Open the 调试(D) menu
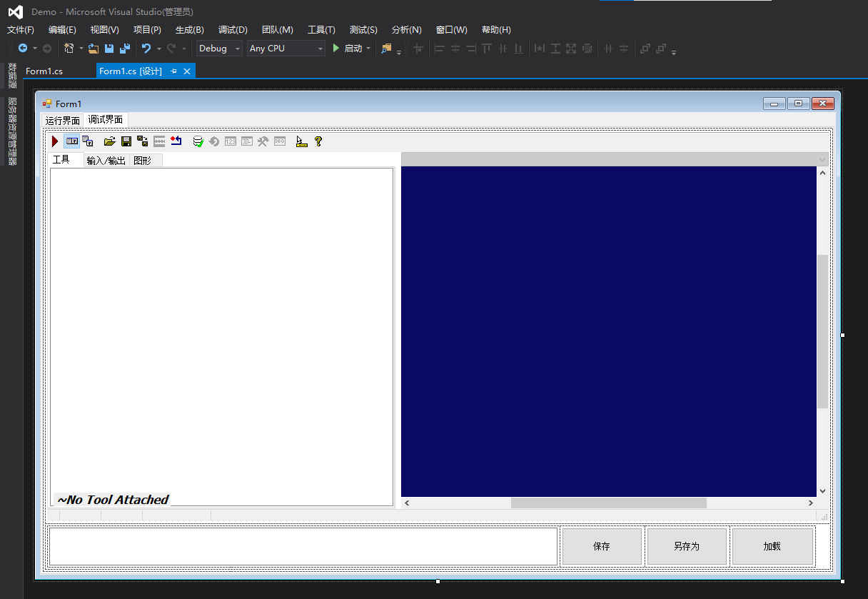Image resolution: width=868 pixels, height=599 pixels. tap(233, 30)
